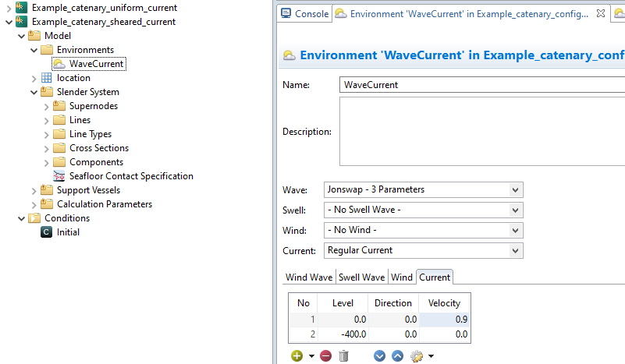
Task: Click the blue move up arrow icon
Action: pos(397,355)
